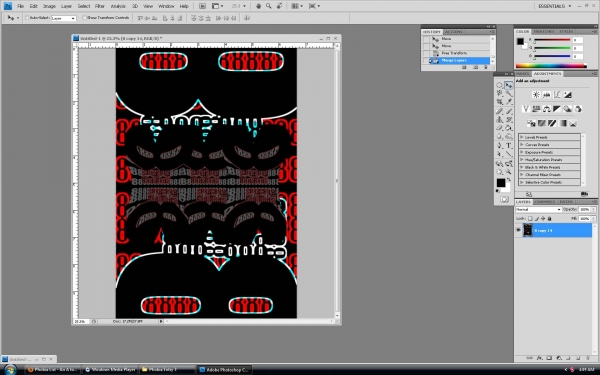The width and height of the screenshot is (600, 375).
Task: Toggle Quick Mask mode button
Action: [504, 199]
